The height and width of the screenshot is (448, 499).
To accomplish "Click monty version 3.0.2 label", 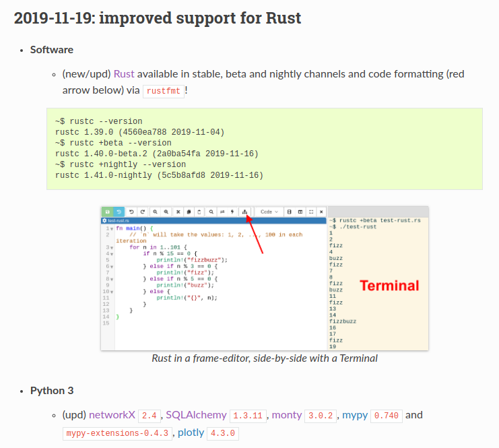I will (x=321, y=416).
